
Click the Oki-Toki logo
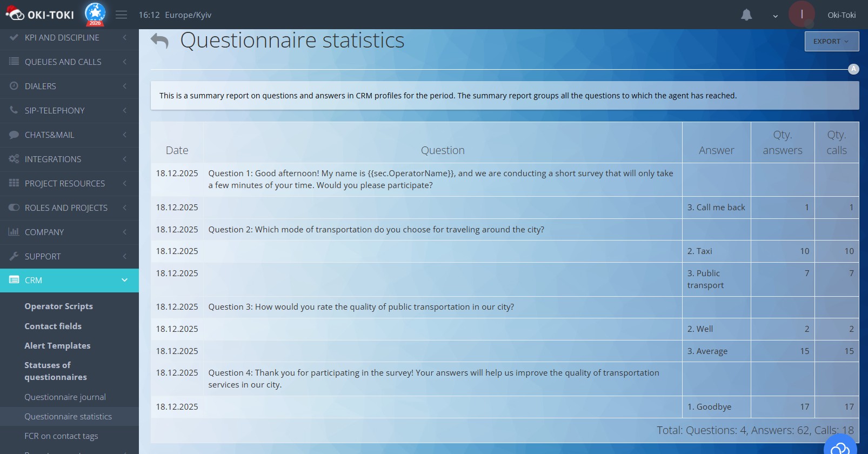(x=41, y=15)
